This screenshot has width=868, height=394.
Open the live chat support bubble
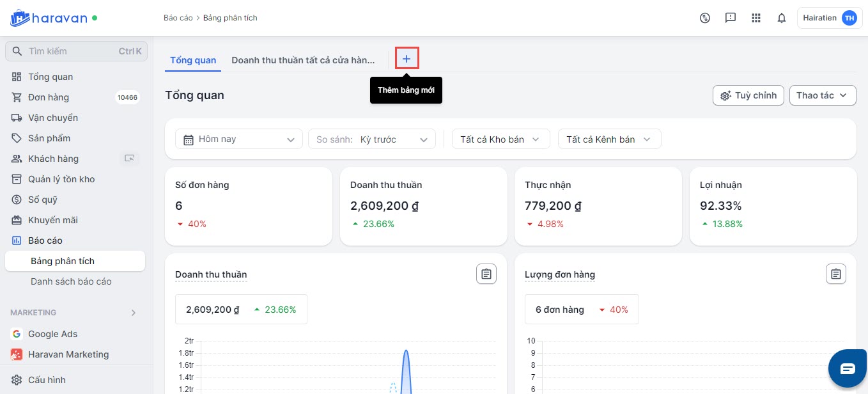click(847, 368)
